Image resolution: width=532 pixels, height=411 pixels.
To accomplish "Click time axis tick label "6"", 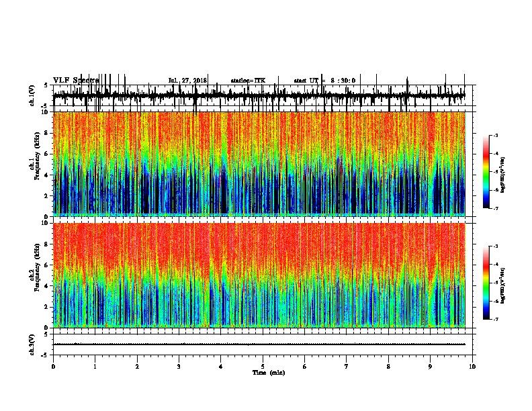I will (x=304, y=367).
